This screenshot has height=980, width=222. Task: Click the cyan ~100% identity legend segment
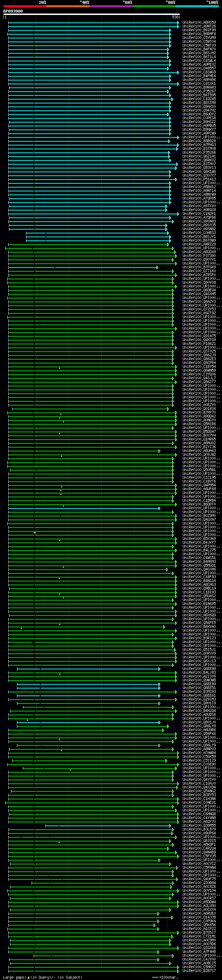point(197,6)
